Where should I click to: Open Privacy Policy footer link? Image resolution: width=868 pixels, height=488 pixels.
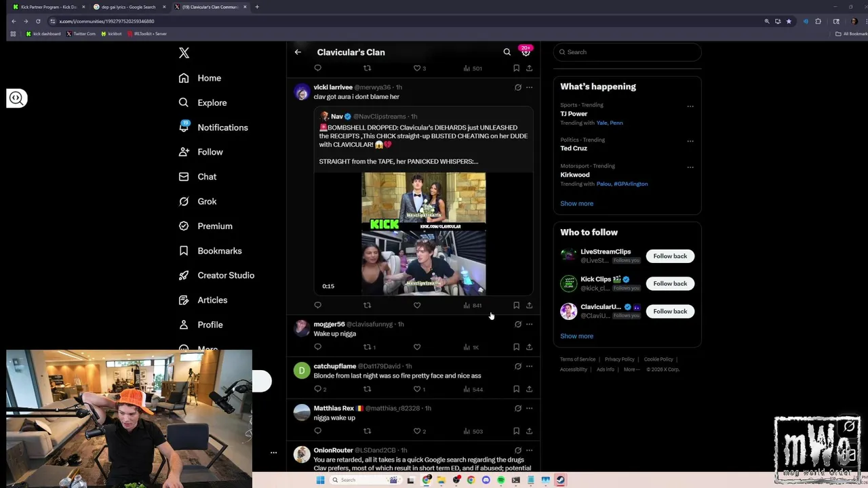click(619, 359)
